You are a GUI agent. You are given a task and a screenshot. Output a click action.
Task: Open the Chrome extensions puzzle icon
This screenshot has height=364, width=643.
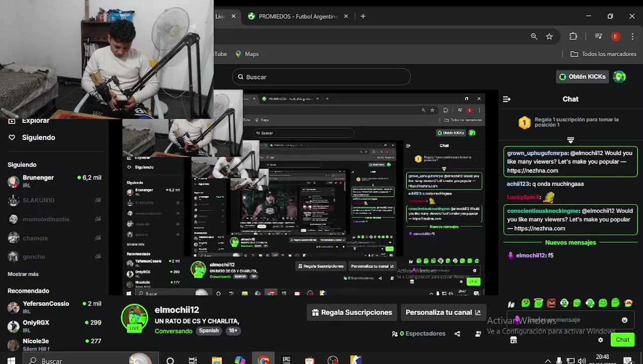pos(573,36)
